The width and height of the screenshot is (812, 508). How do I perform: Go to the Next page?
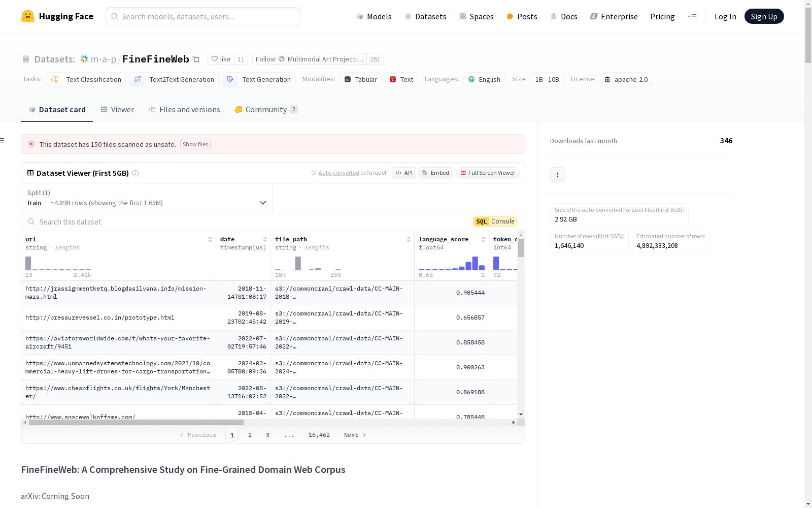[x=355, y=435]
